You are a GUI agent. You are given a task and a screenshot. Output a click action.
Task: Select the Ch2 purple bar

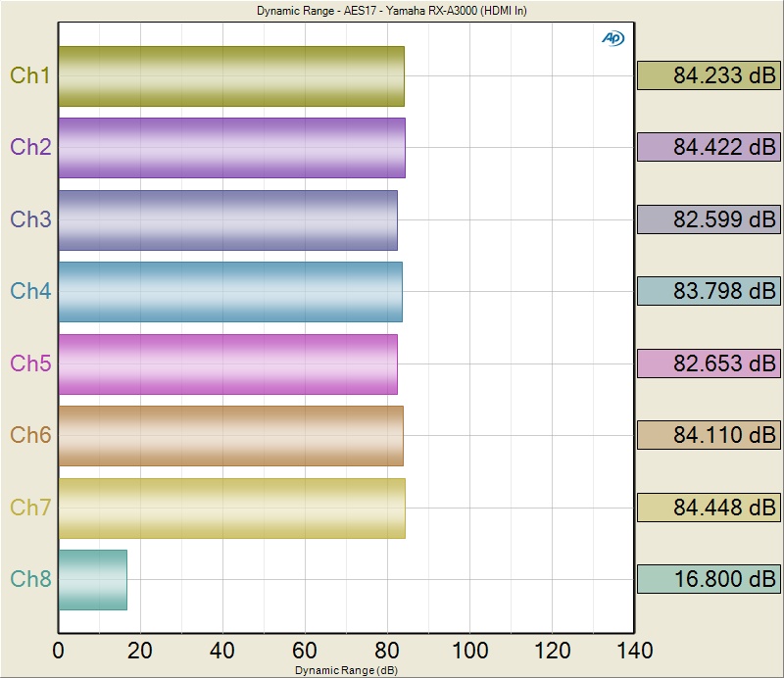click(231, 148)
